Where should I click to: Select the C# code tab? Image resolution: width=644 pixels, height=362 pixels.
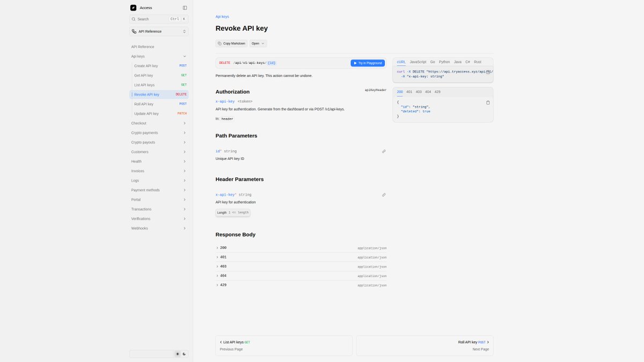467,62
